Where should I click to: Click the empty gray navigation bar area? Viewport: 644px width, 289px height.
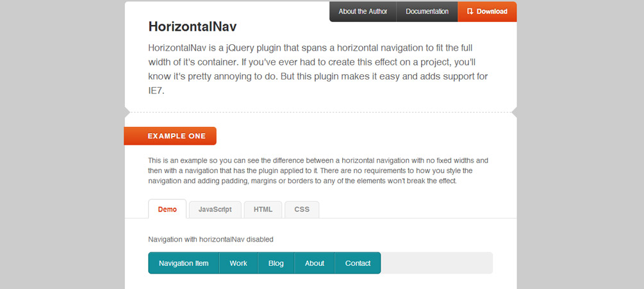pos(436,263)
